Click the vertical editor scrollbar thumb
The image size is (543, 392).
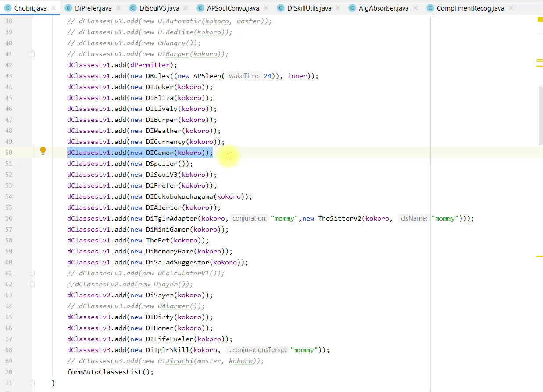click(540, 114)
